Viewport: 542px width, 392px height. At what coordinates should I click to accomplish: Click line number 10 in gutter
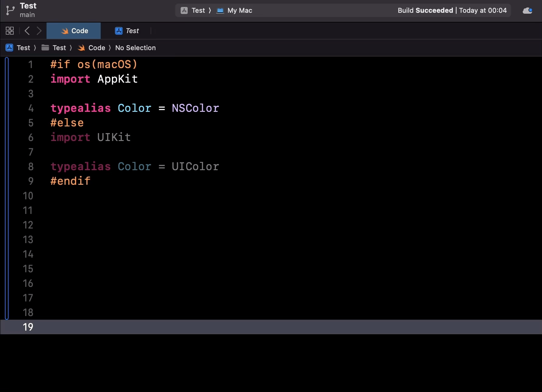pos(28,196)
